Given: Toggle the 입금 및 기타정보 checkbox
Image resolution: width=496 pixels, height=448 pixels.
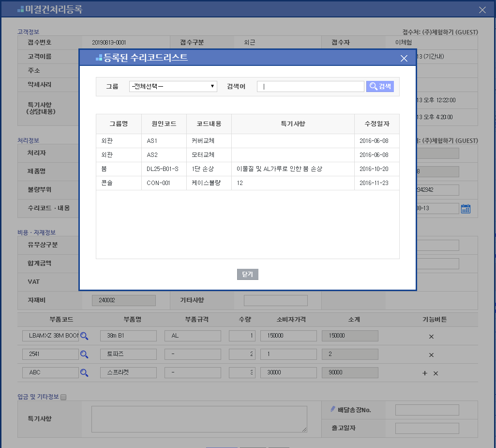Looking at the screenshot, I should pyautogui.click(x=63, y=397).
